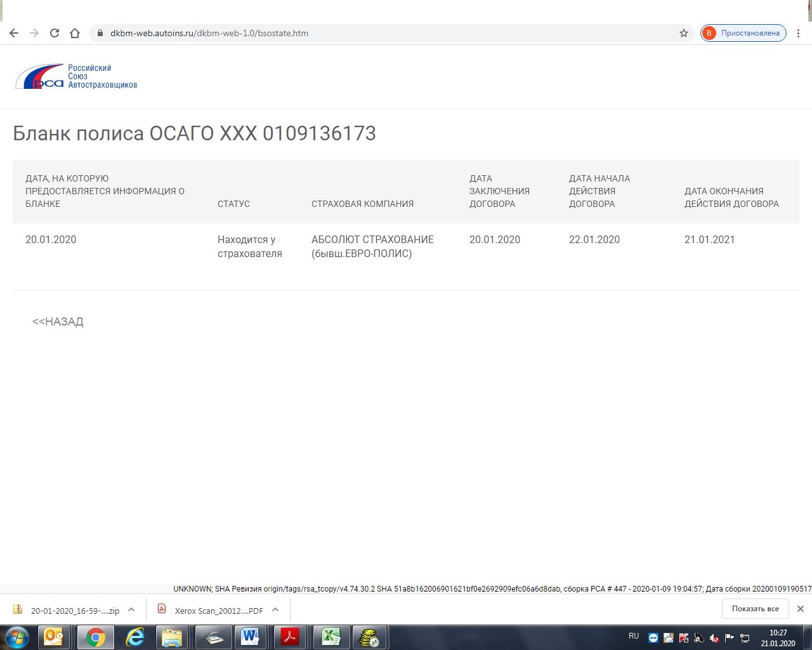
Task: Open the Action Center flag icon
Action: 730,638
